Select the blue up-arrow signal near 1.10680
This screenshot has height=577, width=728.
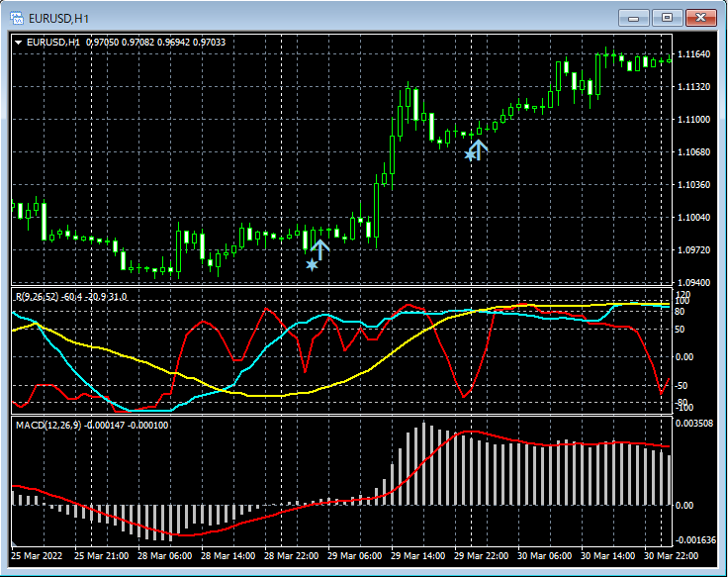(478, 149)
